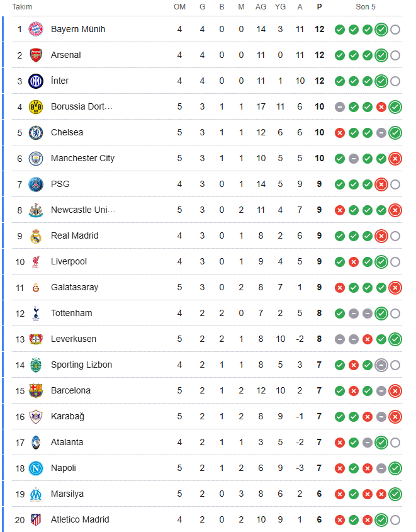Select the Barcelona crest
416x532 pixels.
click(36, 391)
